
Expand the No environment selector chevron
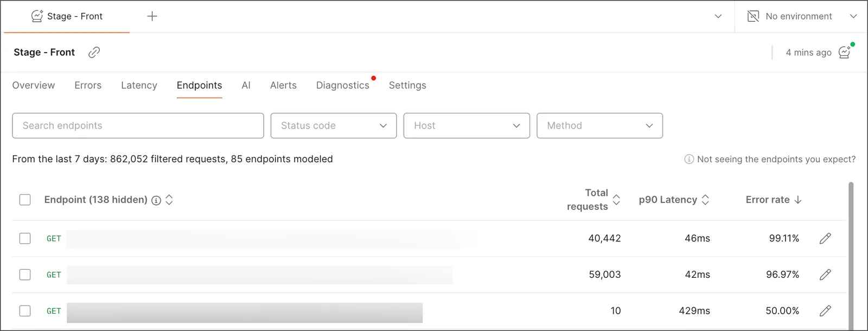coord(853,16)
